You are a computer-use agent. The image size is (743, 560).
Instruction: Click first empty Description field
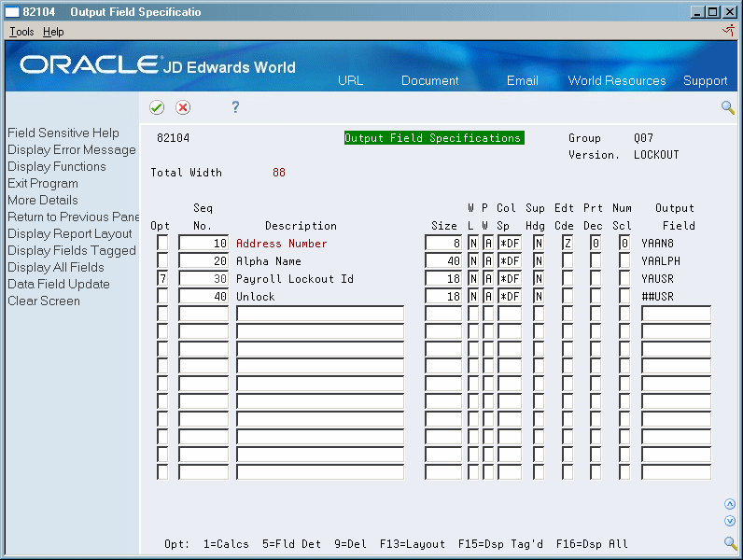320,314
